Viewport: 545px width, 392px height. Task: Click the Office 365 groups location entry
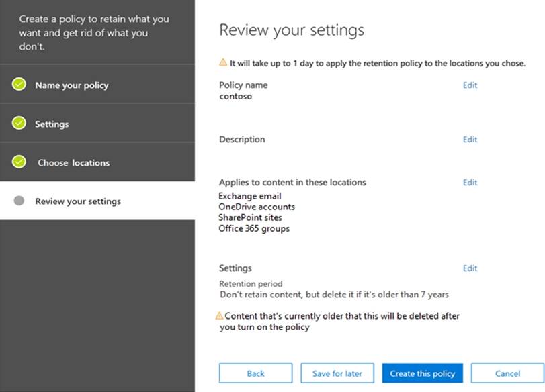[254, 229]
